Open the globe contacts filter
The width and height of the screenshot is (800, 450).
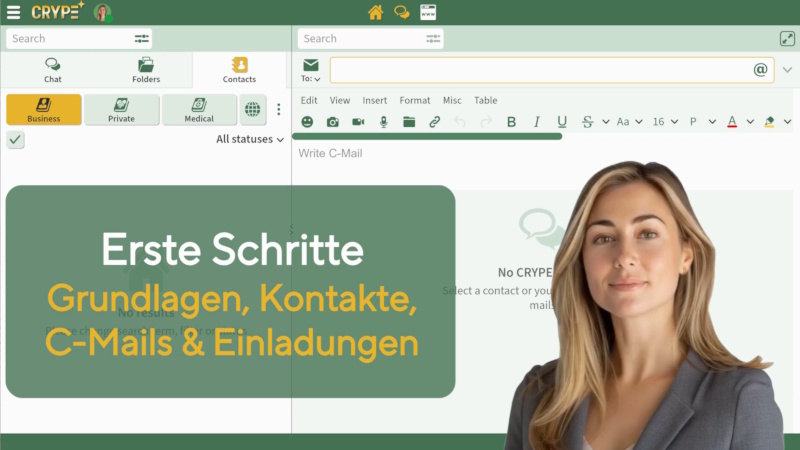[253, 109]
